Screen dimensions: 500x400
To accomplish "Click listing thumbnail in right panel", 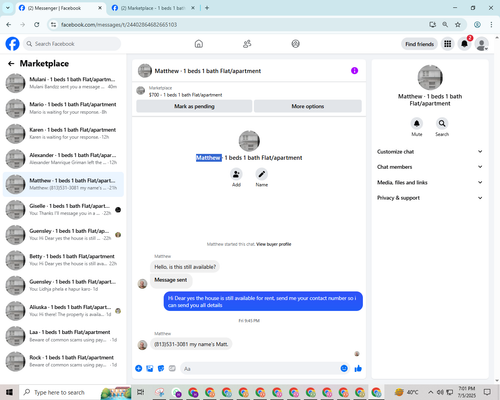I will click(430, 77).
